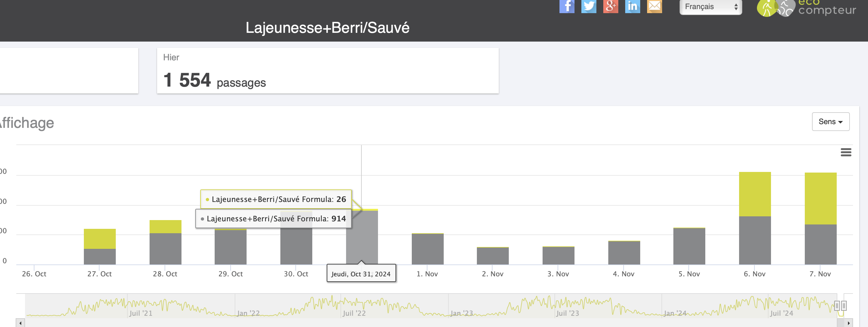Screen dimensions: 868x327
Task: Select the 1. Nov gray bar
Action: coord(428,249)
